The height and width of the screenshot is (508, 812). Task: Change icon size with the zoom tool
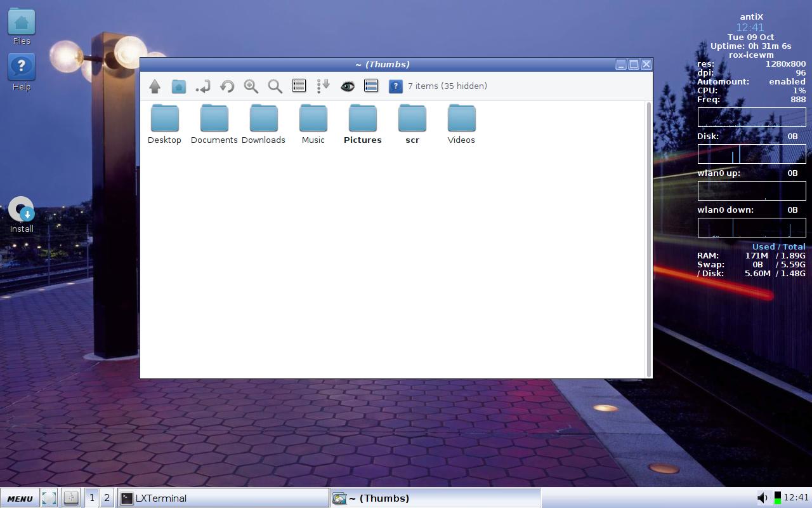pyautogui.click(x=251, y=86)
